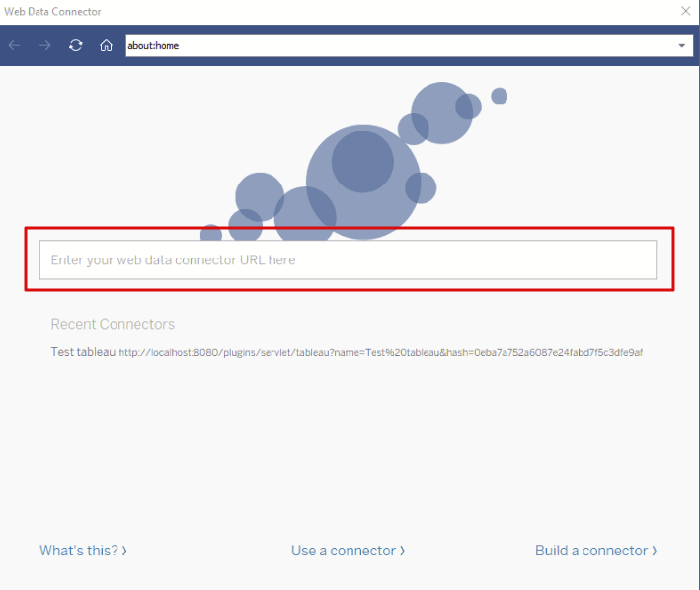Click the Recent Connectors heading
The width and height of the screenshot is (700, 590).
coord(113,324)
